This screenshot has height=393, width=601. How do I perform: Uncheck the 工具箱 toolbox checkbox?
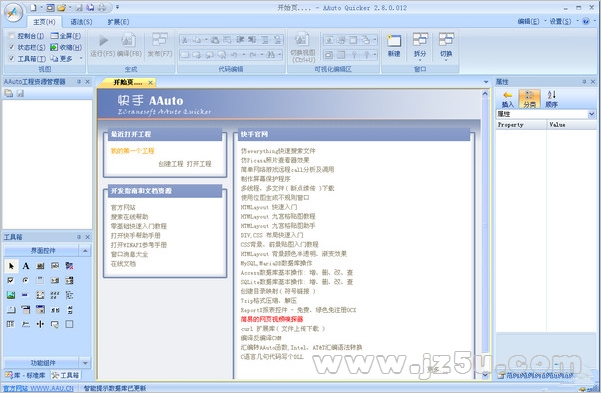pyautogui.click(x=12, y=58)
